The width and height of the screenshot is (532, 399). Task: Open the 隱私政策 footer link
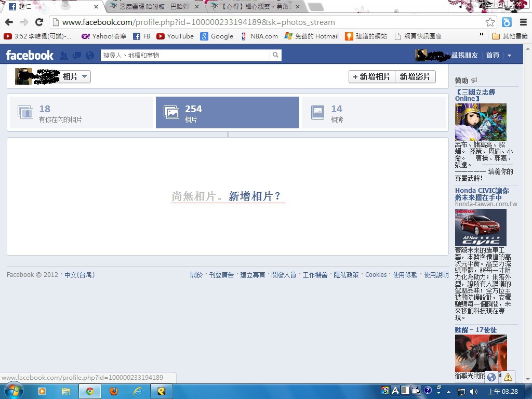(x=346, y=275)
